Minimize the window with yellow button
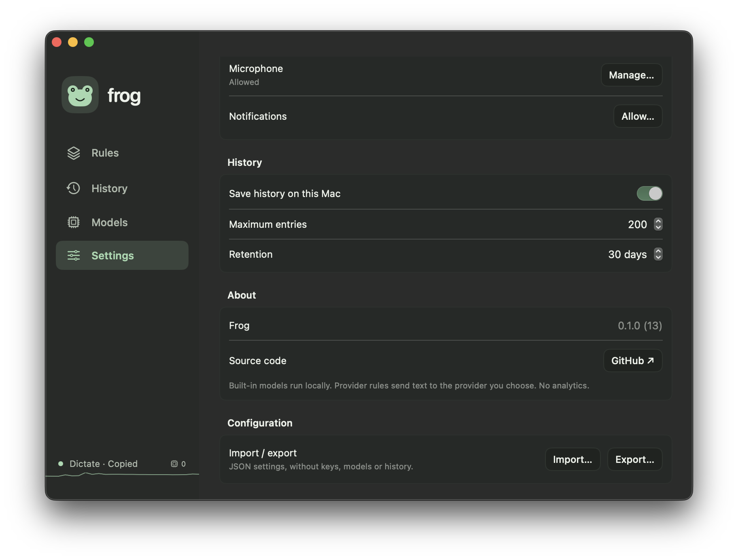 (x=73, y=42)
